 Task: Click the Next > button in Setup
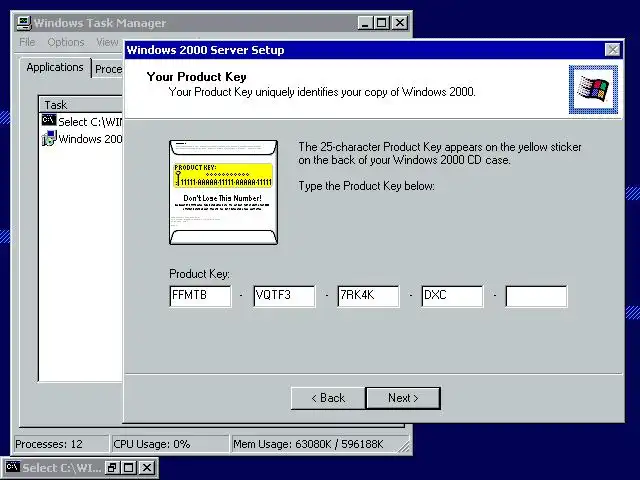pos(403,398)
